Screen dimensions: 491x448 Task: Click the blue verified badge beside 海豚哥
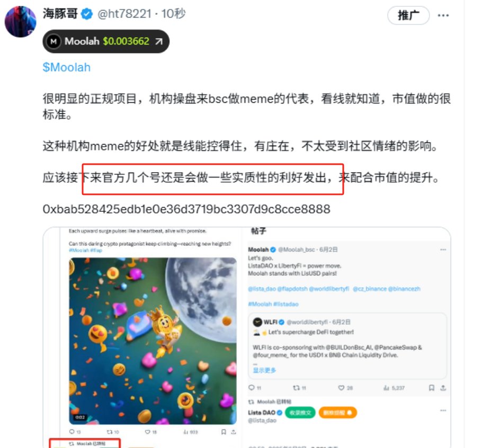click(x=87, y=14)
